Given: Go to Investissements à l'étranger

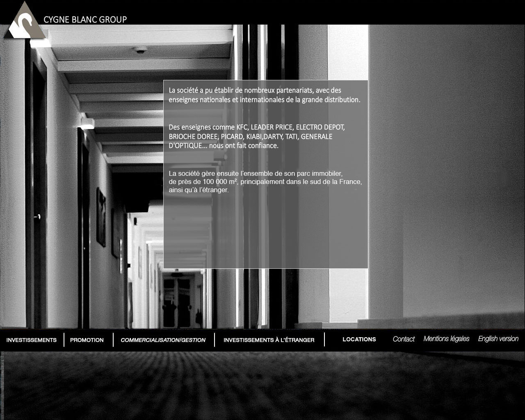Looking at the screenshot, I should (x=269, y=340).
